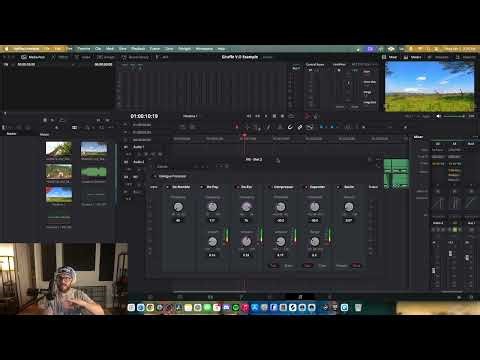Select the green audio waveform clip thumbnail
The image size is (480, 360).
94,172
